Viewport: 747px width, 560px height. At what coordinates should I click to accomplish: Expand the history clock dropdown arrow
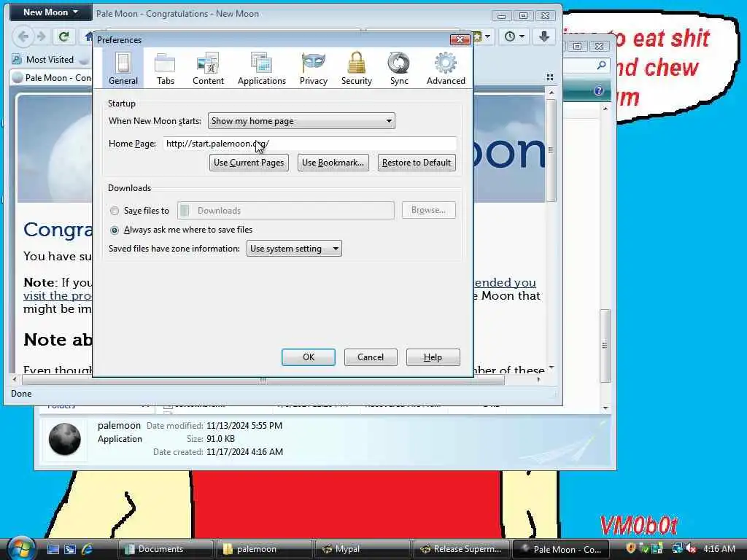point(522,36)
